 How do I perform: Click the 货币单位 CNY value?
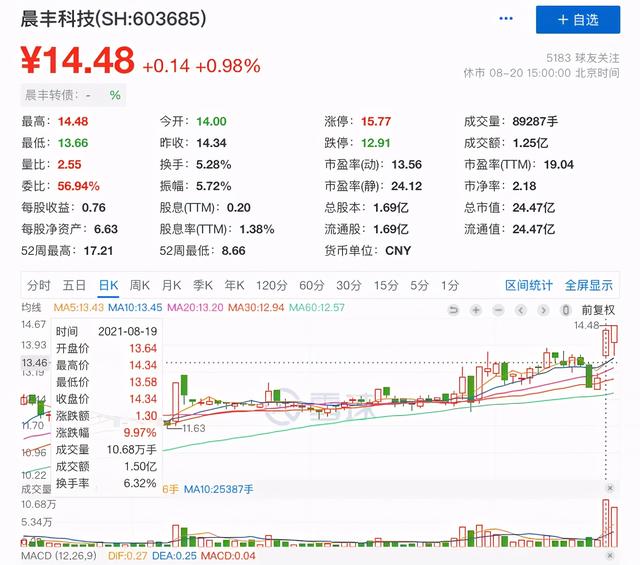(398, 251)
